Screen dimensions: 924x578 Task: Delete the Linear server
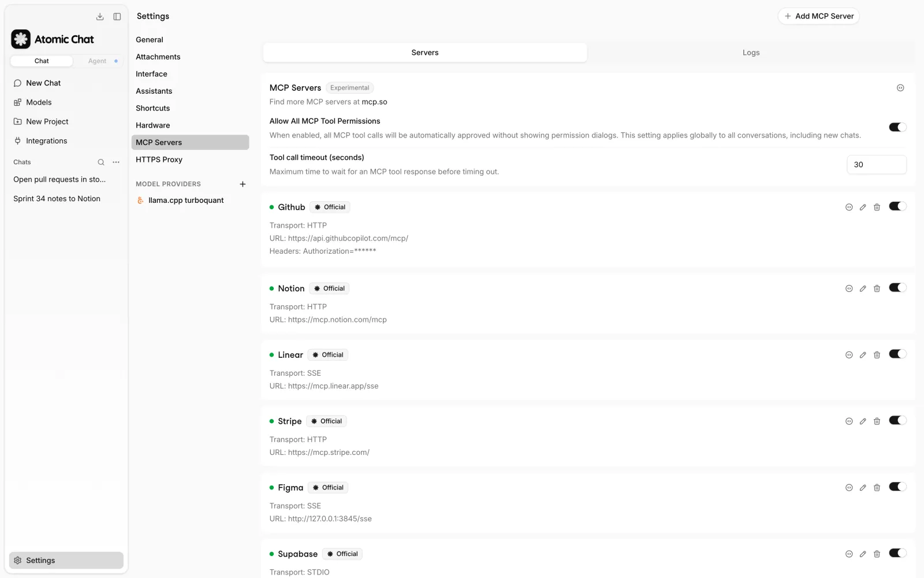877,355
